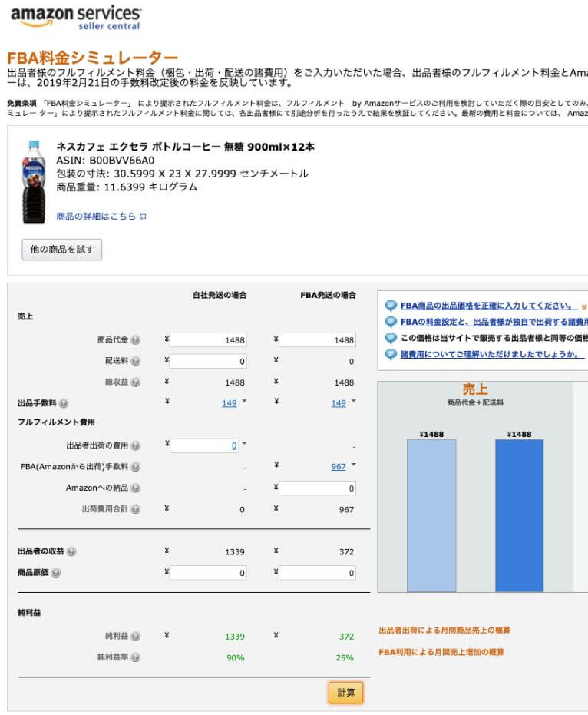Screen dimensions: 588x715
Task: Click the 出品者出荷の費用 0 value link
Action: pyautogui.click(x=234, y=445)
